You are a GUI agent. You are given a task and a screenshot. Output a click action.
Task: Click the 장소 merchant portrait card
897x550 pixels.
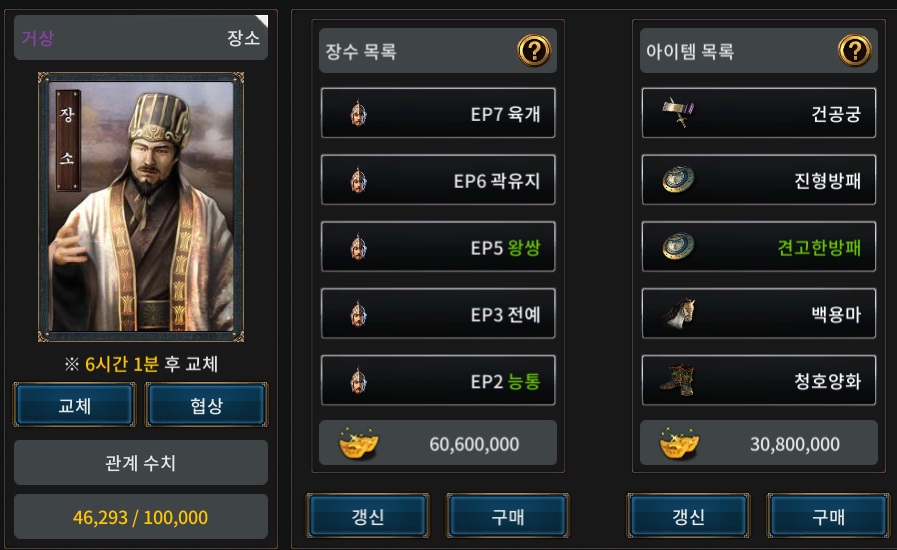[141, 207]
